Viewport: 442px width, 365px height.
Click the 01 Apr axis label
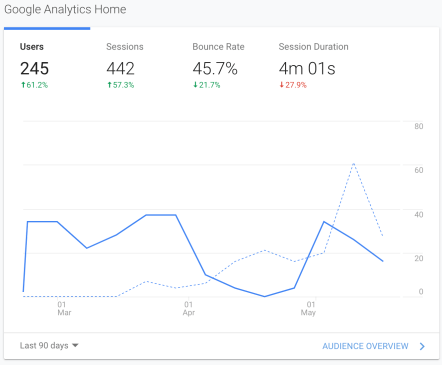pos(189,308)
